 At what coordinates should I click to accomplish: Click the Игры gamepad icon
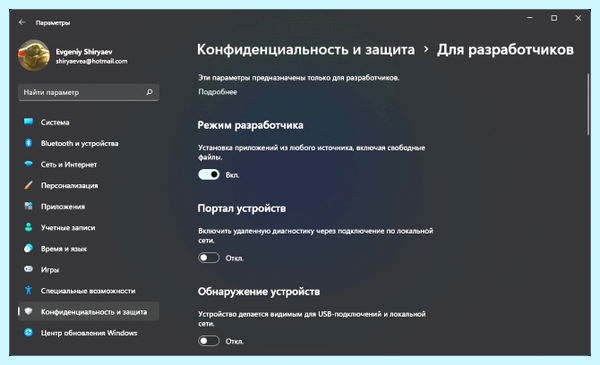[x=28, y=269]
